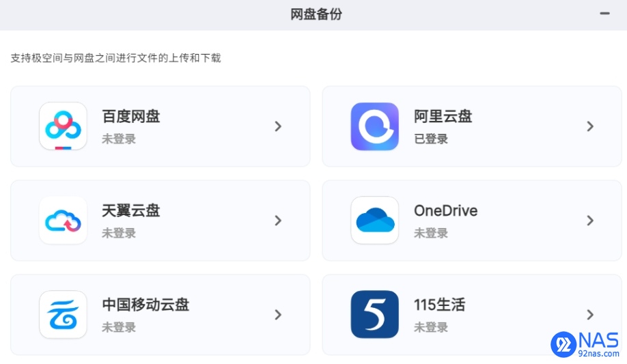Open the 中国移动云盘 right arrow
The image size is (627, 364).
[x=278, y=315]
